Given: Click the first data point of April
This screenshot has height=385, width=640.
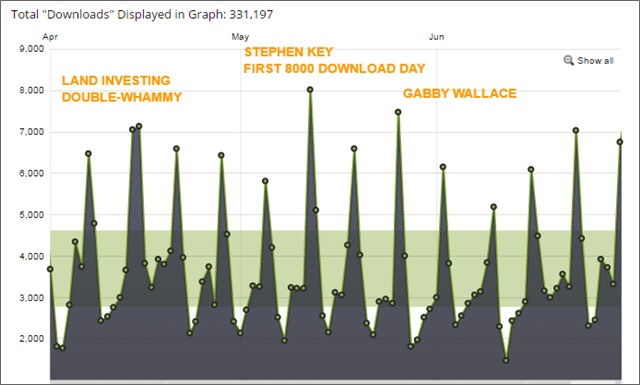Looking at the screenshot, I should pyautogui.click(x=50, y=269).
